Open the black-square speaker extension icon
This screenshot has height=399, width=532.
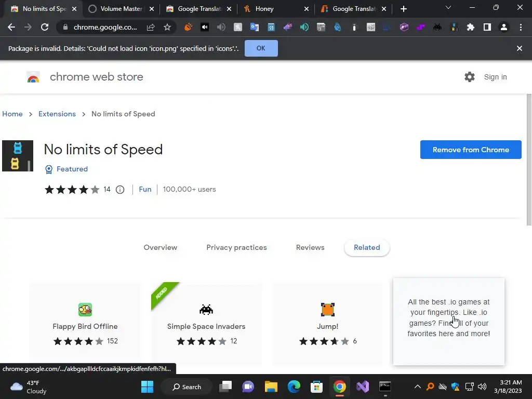click(205, 27)
